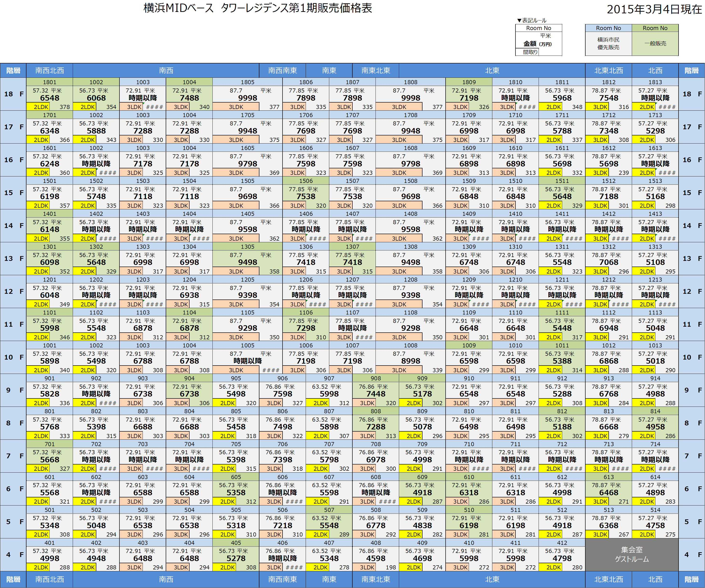The image size is (705, 588).
Task: Click the 階層 header at top left
Action: [13, 71]
